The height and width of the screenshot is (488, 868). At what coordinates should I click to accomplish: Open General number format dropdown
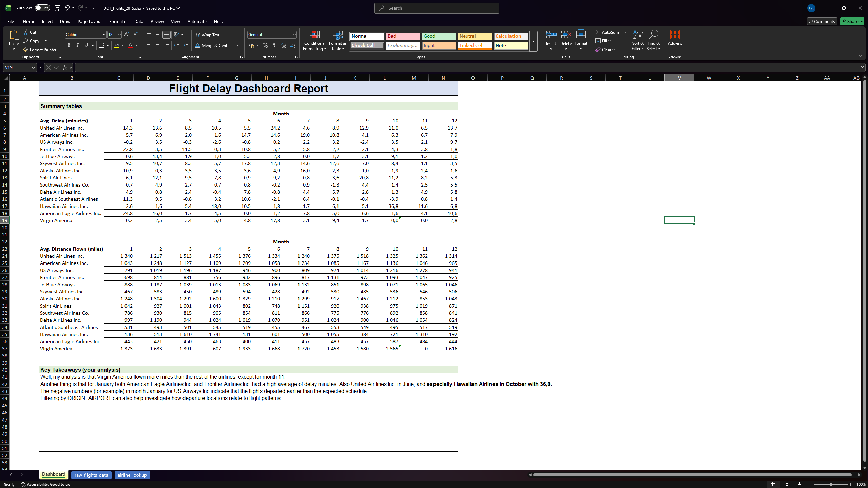point(294,35)
